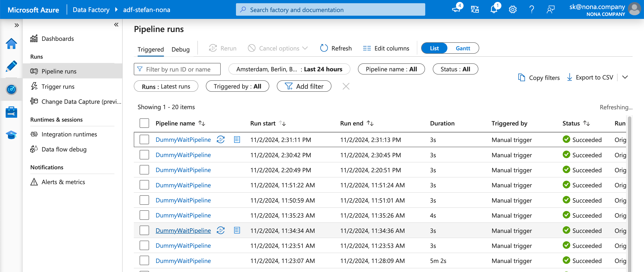Click the Filter by run ID or name field

tap(177, 69)
